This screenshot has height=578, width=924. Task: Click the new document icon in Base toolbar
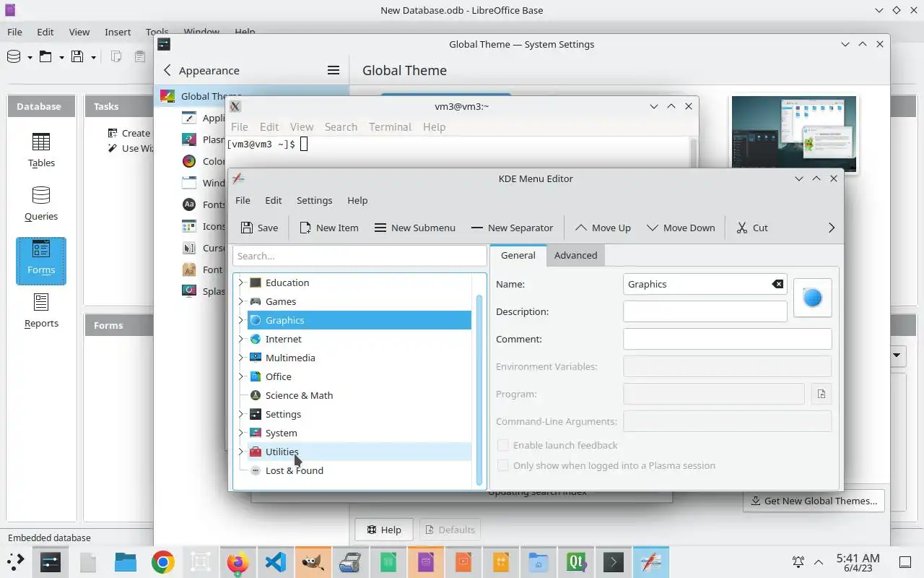[x=14, y=56]
